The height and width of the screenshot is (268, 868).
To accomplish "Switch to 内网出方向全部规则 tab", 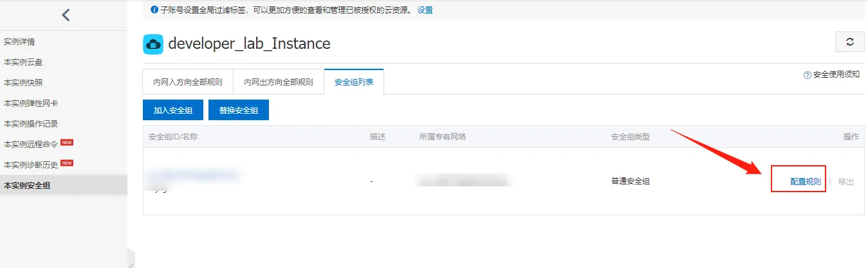I will pyautogui.click(x=279, y=82).
